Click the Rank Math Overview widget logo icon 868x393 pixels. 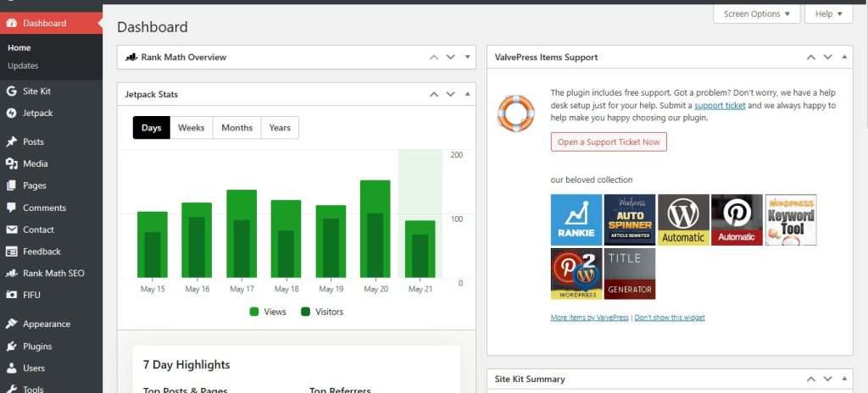(x=131, y=57)
